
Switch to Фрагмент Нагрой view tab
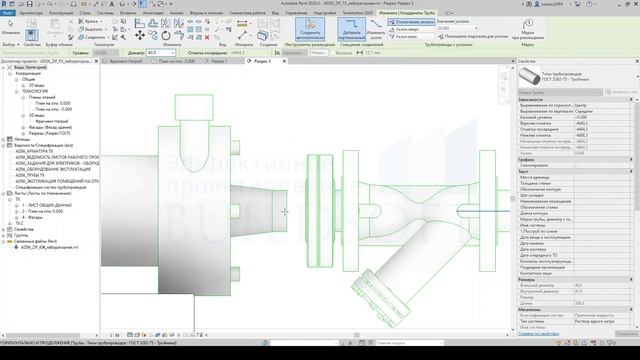[123, 61]
